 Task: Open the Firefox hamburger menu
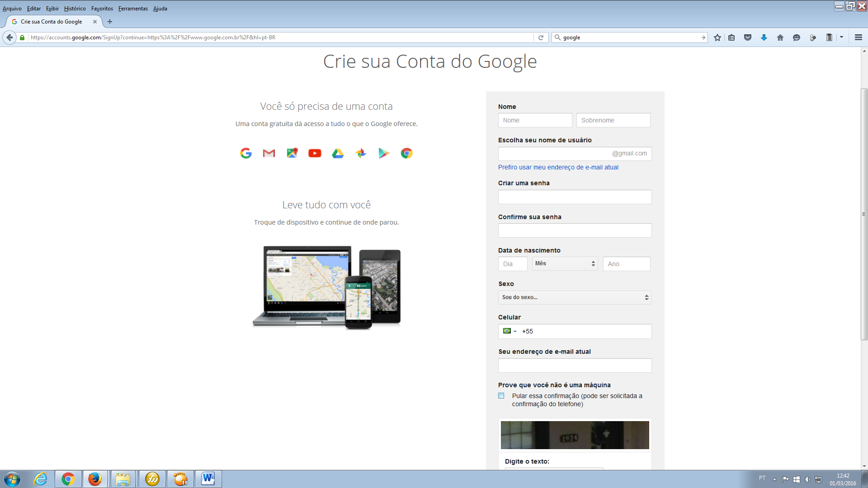click(x=859, y=38)
